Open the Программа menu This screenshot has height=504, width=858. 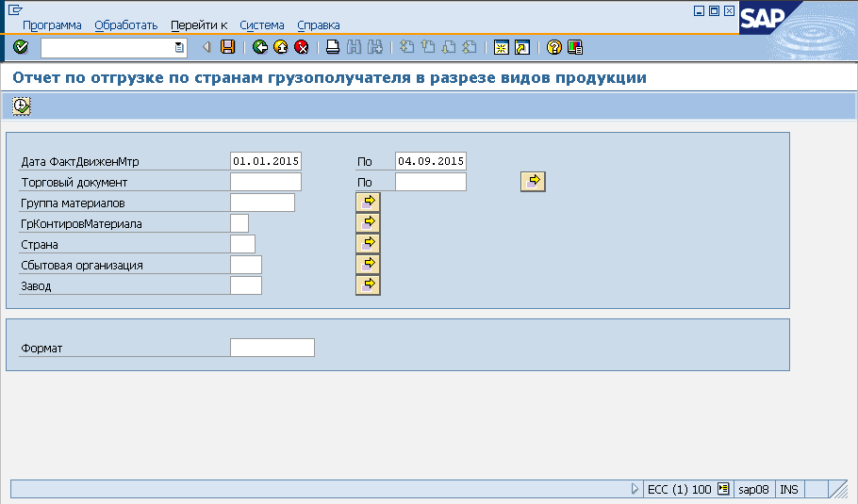(x=52, y=25)
